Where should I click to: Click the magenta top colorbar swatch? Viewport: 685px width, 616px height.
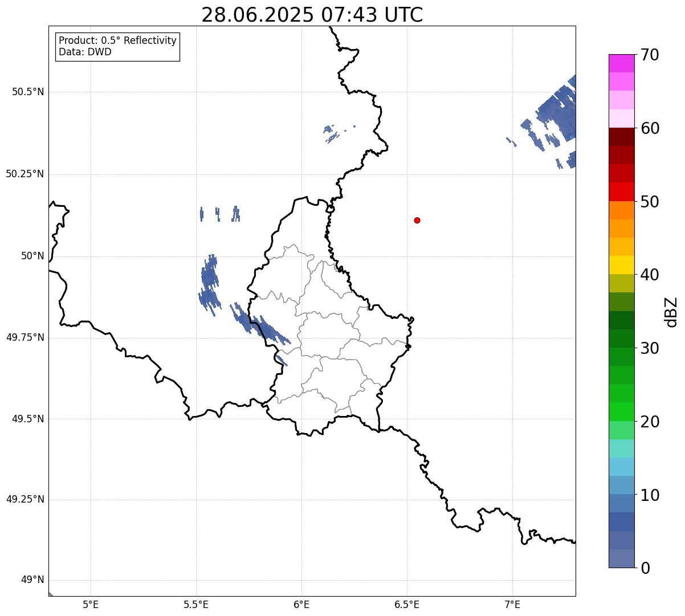pos(621,63)
